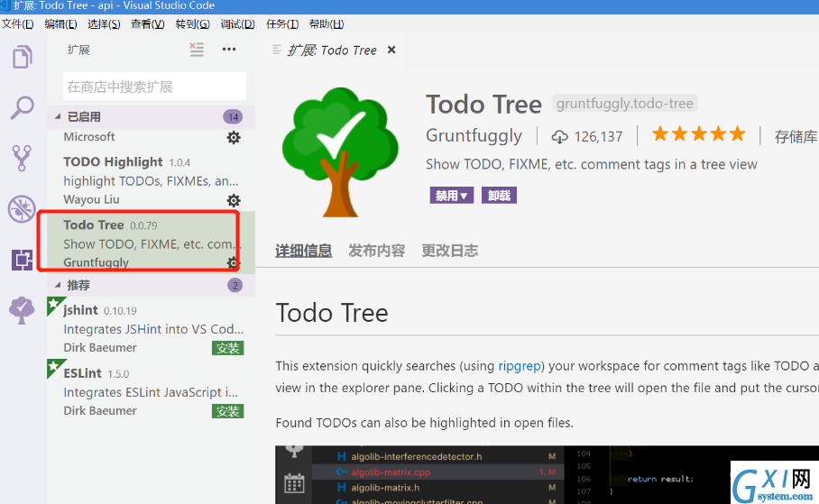Click the 卸载 uninstall button
This screenshot has width=819, height=504.
tap(499, 196)
